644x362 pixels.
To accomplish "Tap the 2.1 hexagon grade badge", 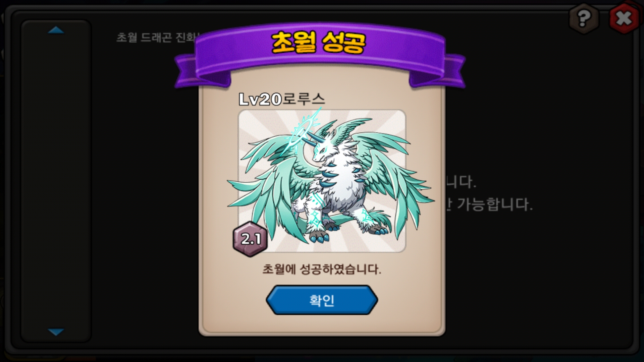I will 250,239.
